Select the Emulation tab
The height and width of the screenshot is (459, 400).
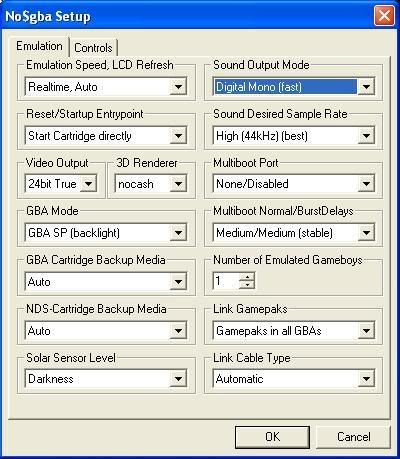[39, 46]
